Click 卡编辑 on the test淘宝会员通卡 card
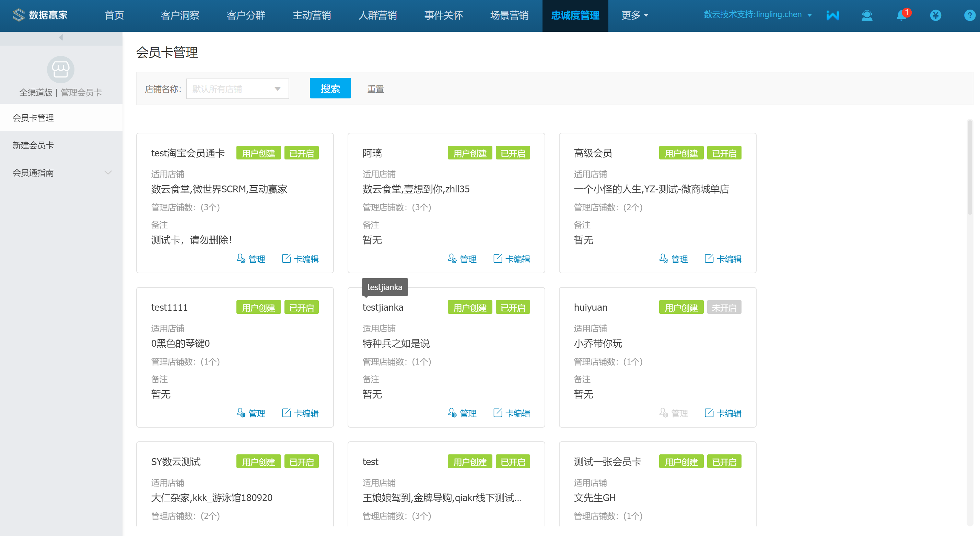Image resolution: width=980 pixels, height=536 pixels. click(x=301, y=259)
